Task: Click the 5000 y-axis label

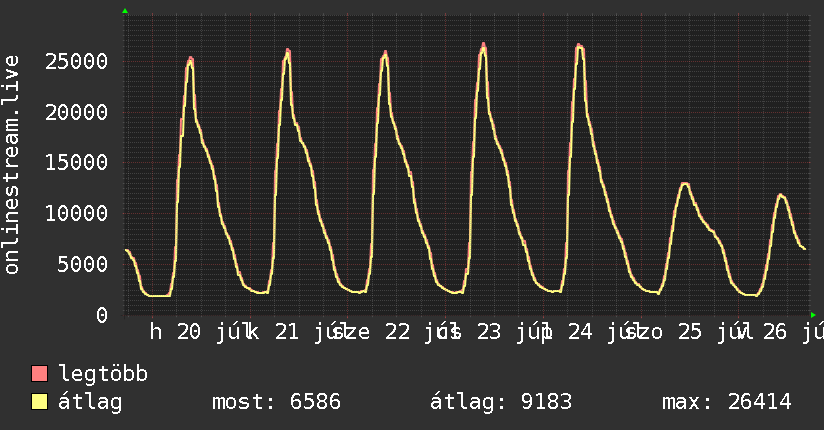Action: 83,264
